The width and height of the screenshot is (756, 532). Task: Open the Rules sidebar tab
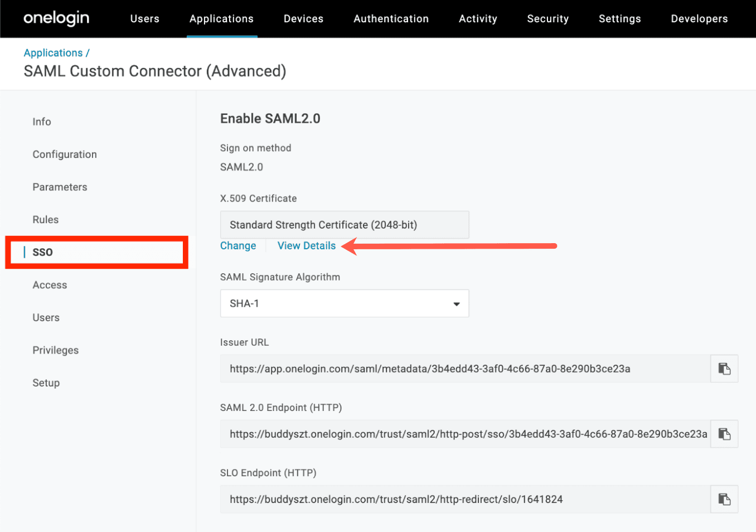[46, 220]
